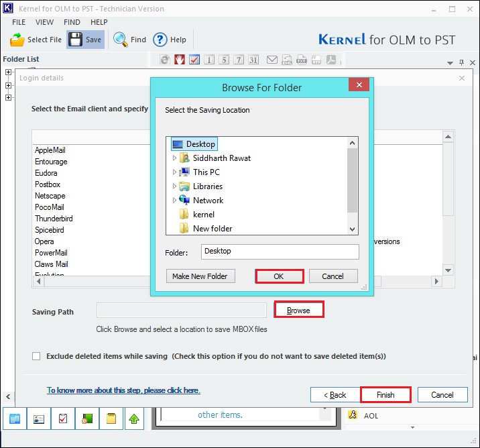Click Make New Folder button
Image resolution: width=480 pixels, height=448 pixels.
click(200, 276)
